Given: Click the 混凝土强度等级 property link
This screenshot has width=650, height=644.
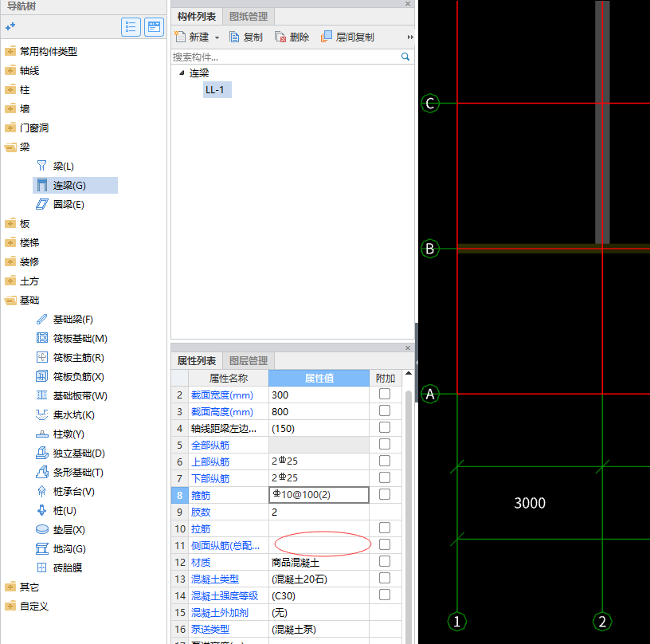Looking at the screenshot, I should click(225, 596).
